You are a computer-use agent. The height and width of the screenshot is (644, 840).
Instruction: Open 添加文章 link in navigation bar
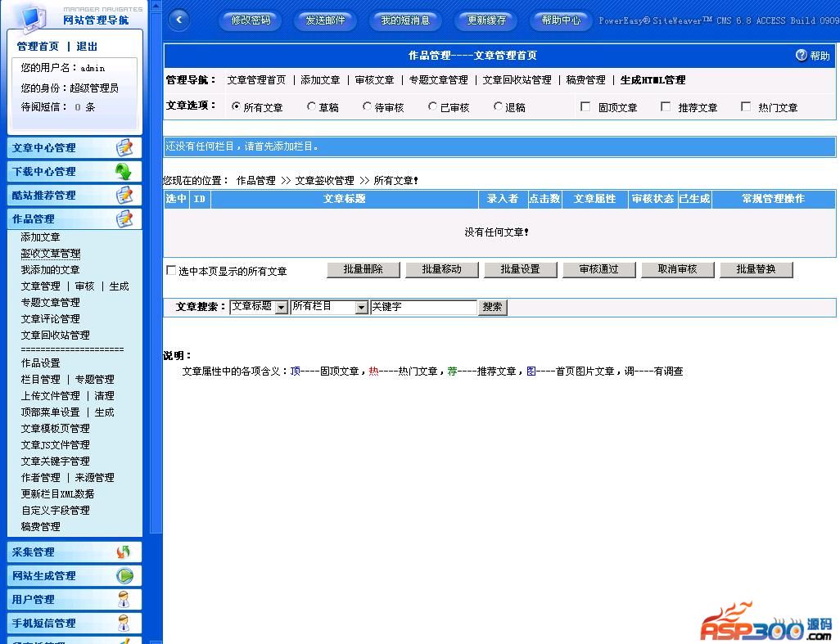320,79
